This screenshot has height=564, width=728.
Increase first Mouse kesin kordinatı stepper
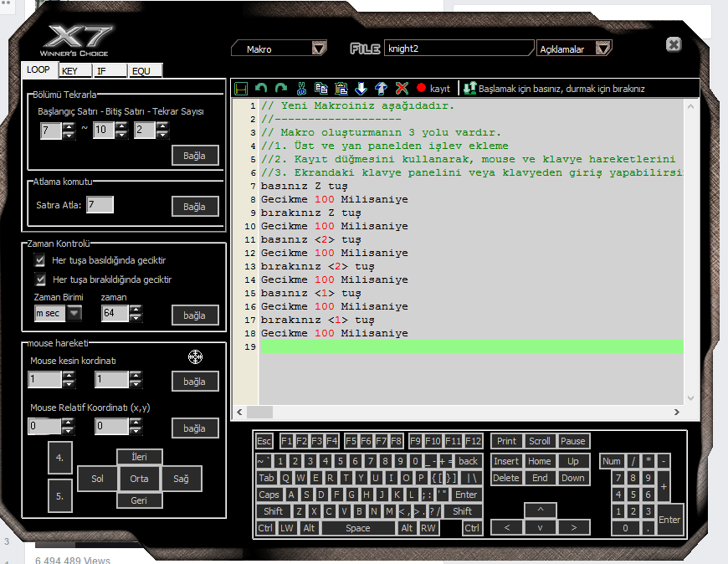[69, 376]
